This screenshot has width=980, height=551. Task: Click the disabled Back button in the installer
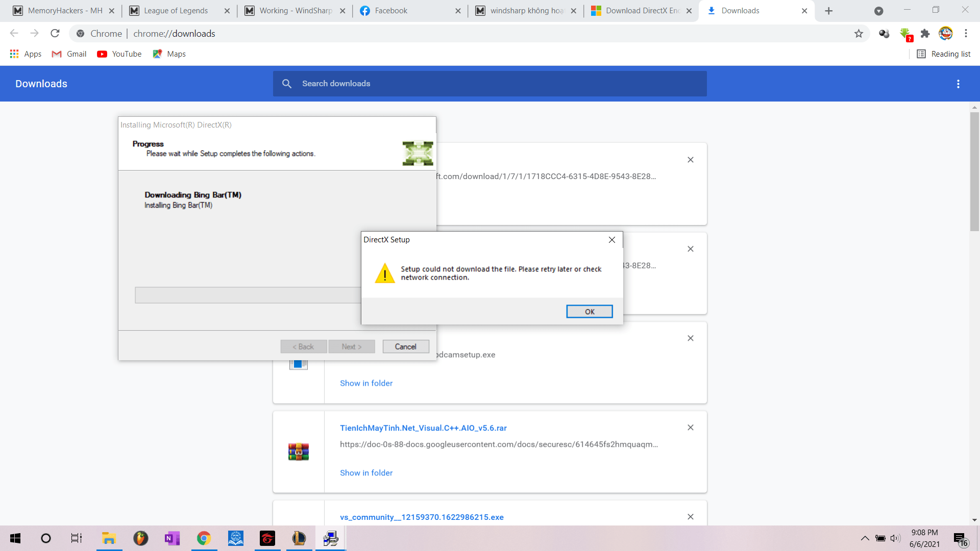tap(303, 346)
